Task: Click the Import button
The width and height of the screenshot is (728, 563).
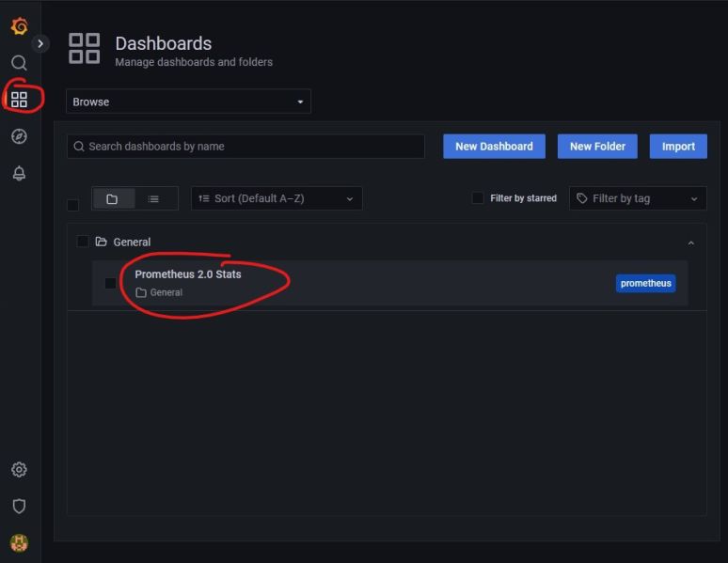Action: pos(678,147)
